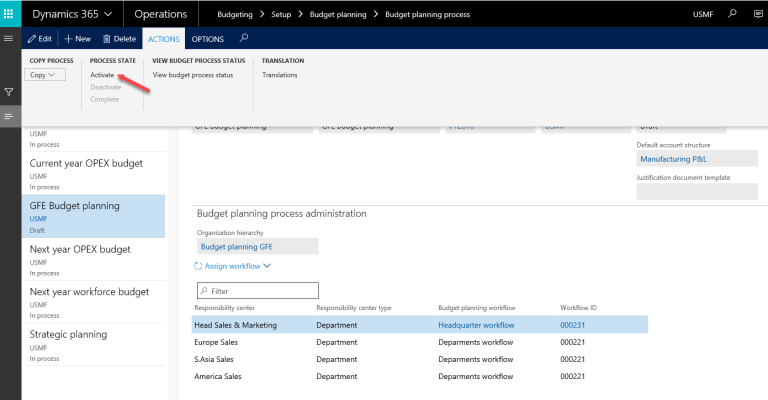The image size is (768, 400).
Task: Open the Headquarter workflow link
Action: pyautogui.click(x=476, y=324)
